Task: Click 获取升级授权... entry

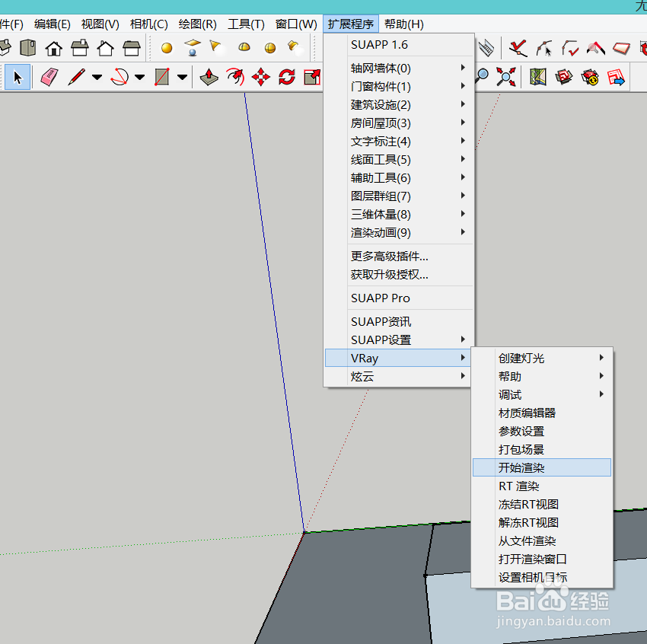Action: tap(390, 275)
